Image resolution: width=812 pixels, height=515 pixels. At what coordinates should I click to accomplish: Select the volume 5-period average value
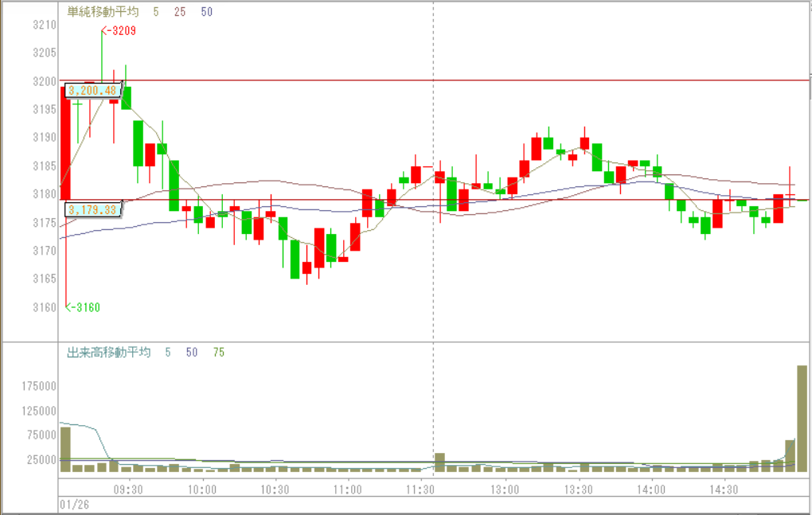tap(168, 353)
